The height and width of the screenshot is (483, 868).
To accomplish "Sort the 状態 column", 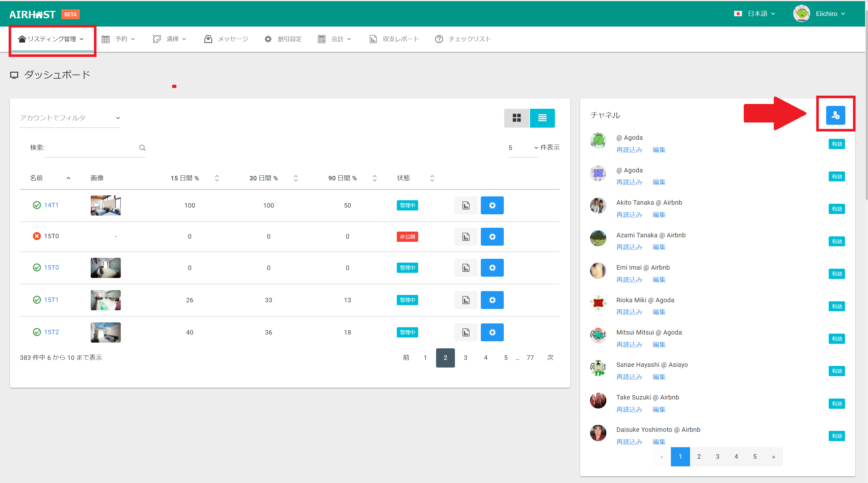I will [432, 178].
